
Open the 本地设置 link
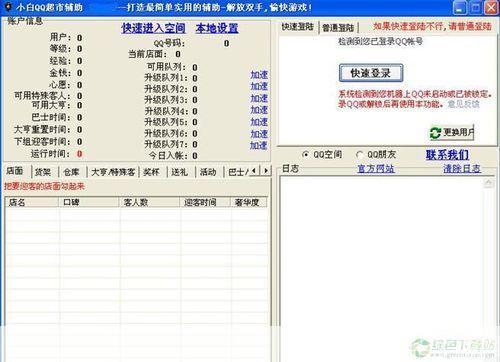click(217, 28)
